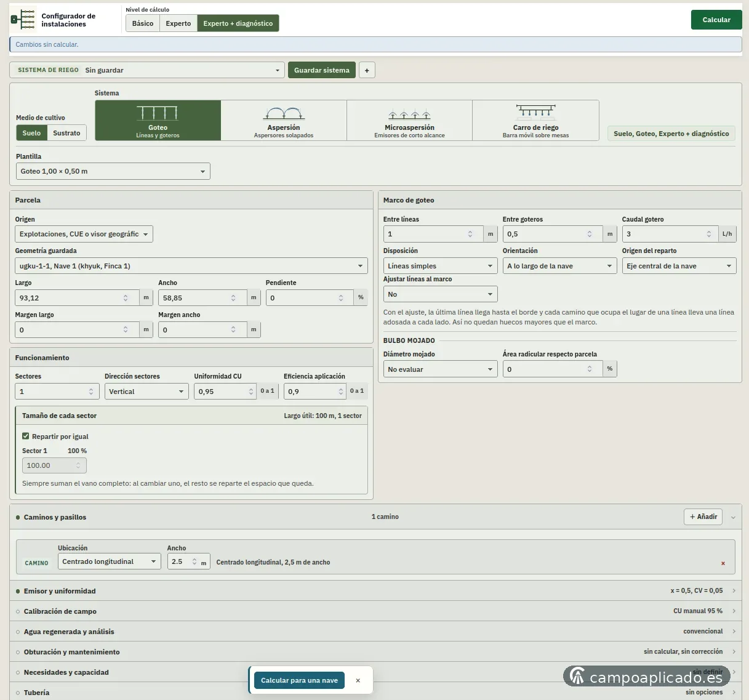Select Suelo as medio de cultivo
749x700 pixels.
click(31, 133)
